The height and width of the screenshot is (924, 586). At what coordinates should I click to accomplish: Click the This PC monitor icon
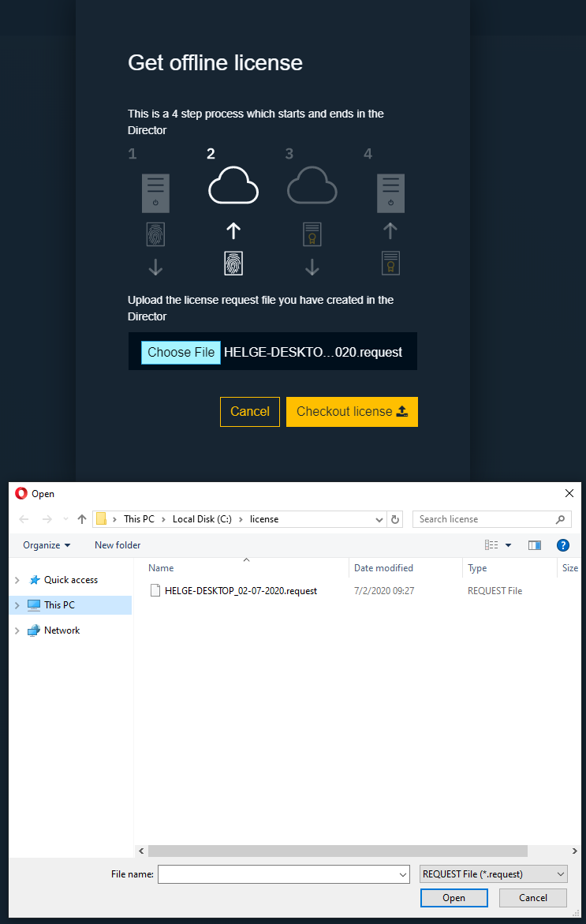point(34,604)
